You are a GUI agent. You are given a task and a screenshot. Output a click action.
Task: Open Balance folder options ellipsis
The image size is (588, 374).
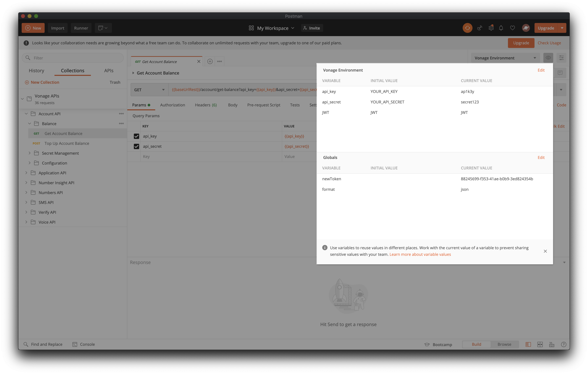coord(121,123)
